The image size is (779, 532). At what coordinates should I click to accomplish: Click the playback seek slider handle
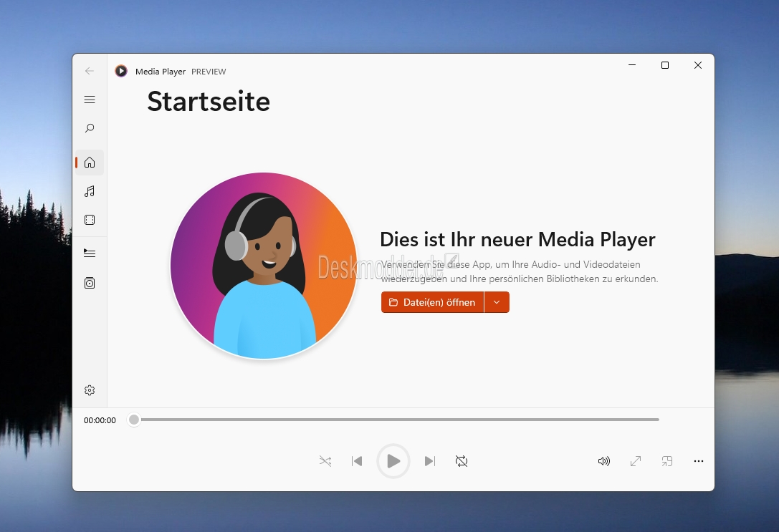click(x=134, y=420)
